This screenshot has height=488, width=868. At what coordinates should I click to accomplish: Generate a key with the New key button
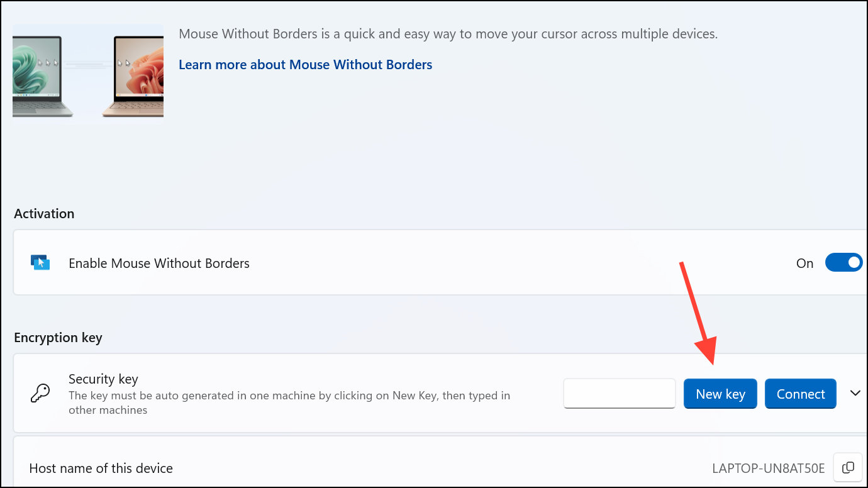coord(720,394)
